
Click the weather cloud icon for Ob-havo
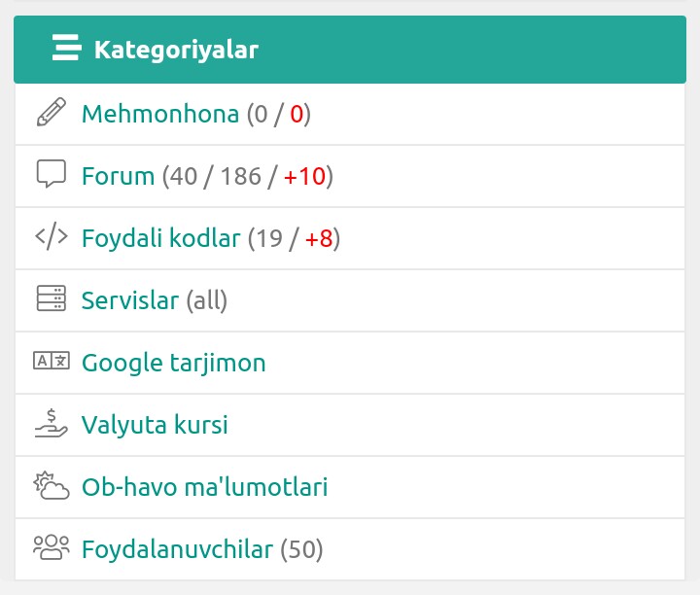click(x=52, y=485)
